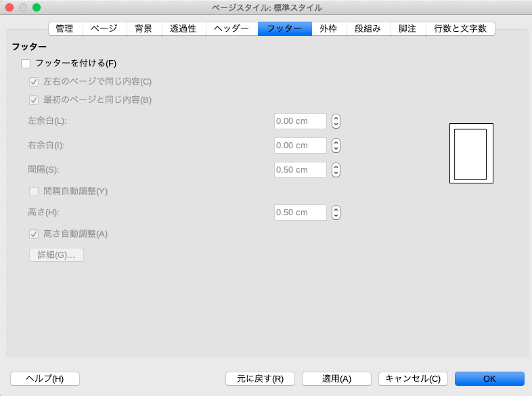532x396 pixels.
Task: Select the 背景 tab
Action: tap(144, 28)
